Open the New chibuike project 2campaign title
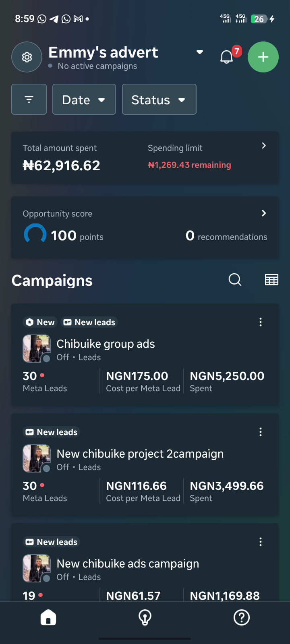 [x=140, y=454]
